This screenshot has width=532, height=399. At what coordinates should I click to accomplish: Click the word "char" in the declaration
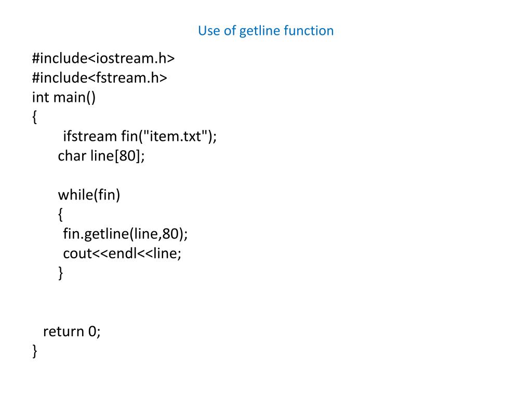point(72,156)
